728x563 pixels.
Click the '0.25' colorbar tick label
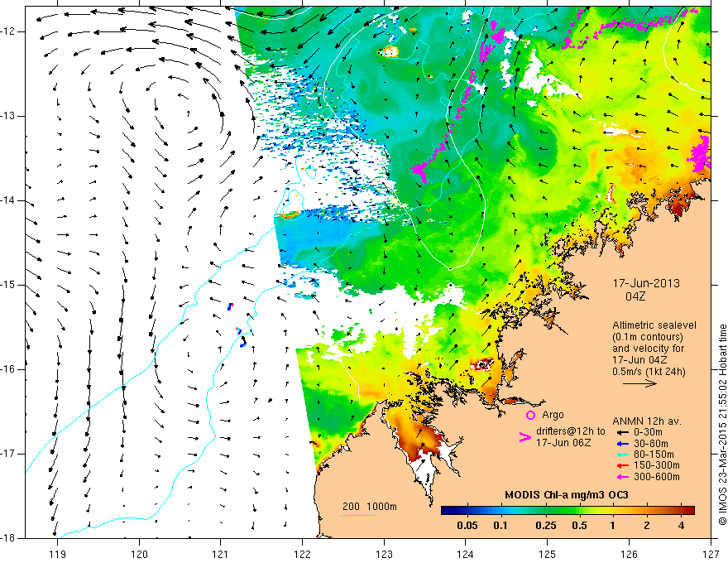pos(545,526)
